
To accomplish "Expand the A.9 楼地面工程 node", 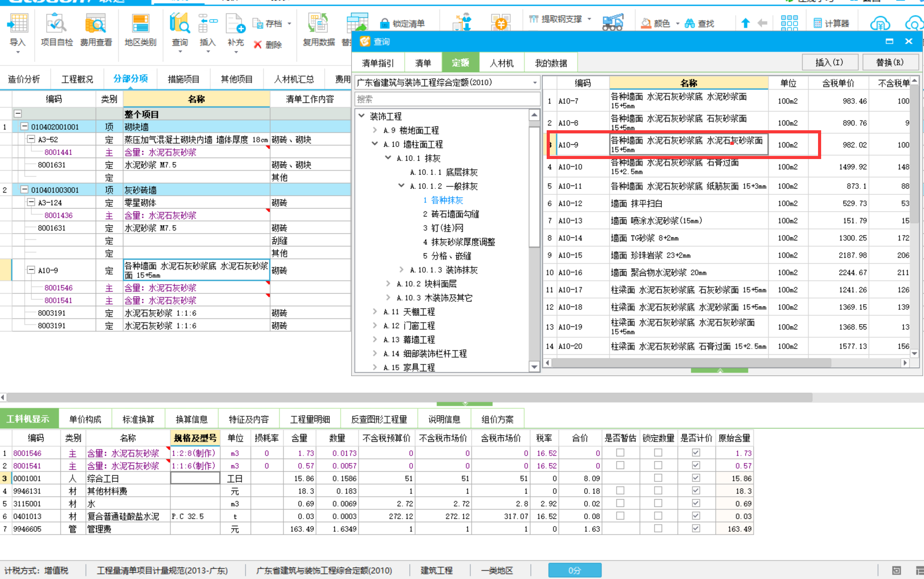I will tap(375, 130).
